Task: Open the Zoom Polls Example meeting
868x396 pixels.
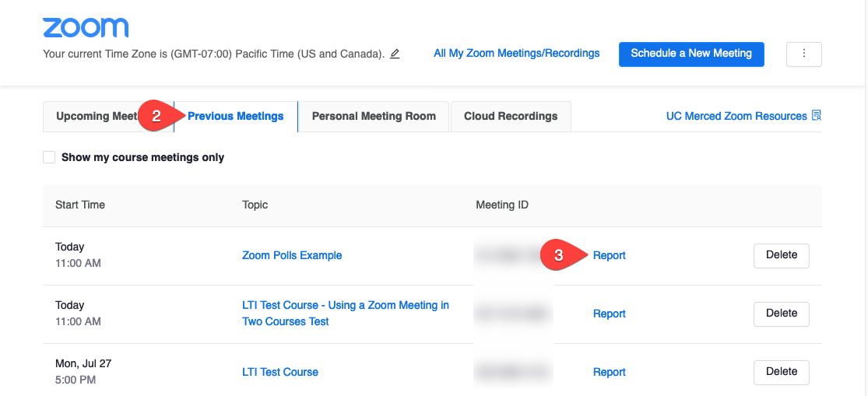Action: point(292,255)
